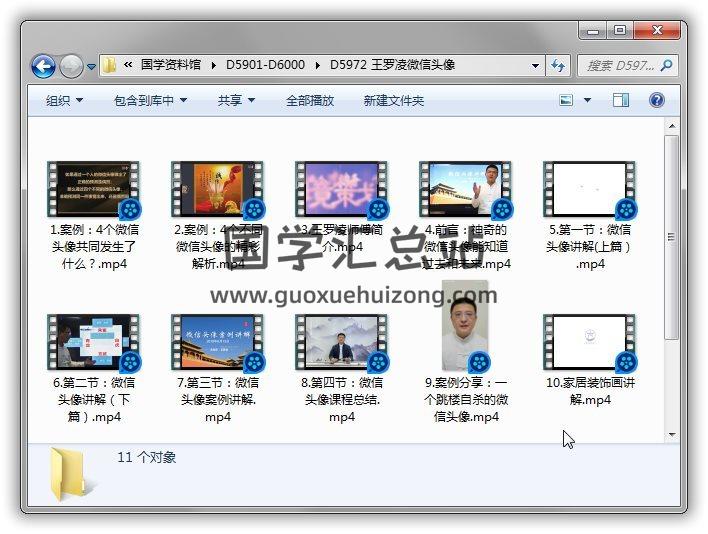Open the 包含到库中 menu

pos(150,100)
